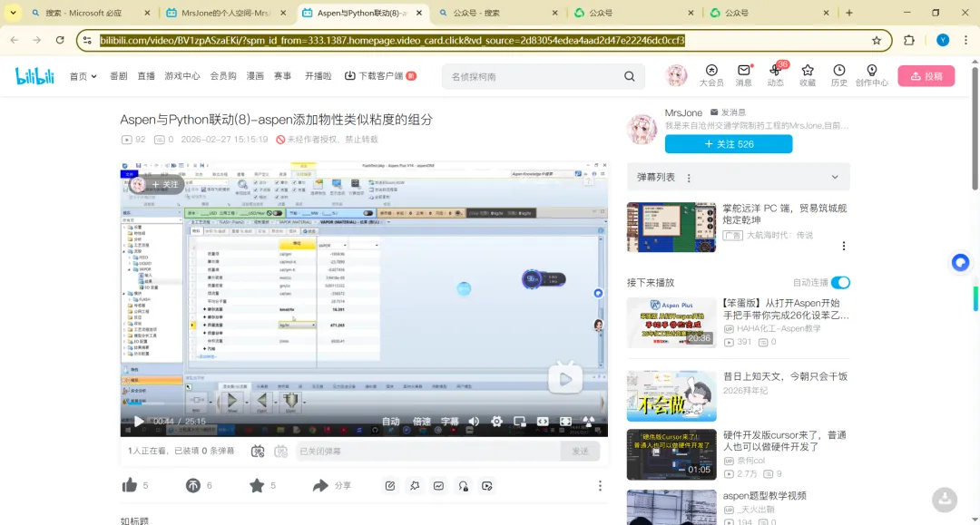This screenshot has width=980, height=525.
Task: Enable picture-in-picture mode in player
Action: [519, 422]
